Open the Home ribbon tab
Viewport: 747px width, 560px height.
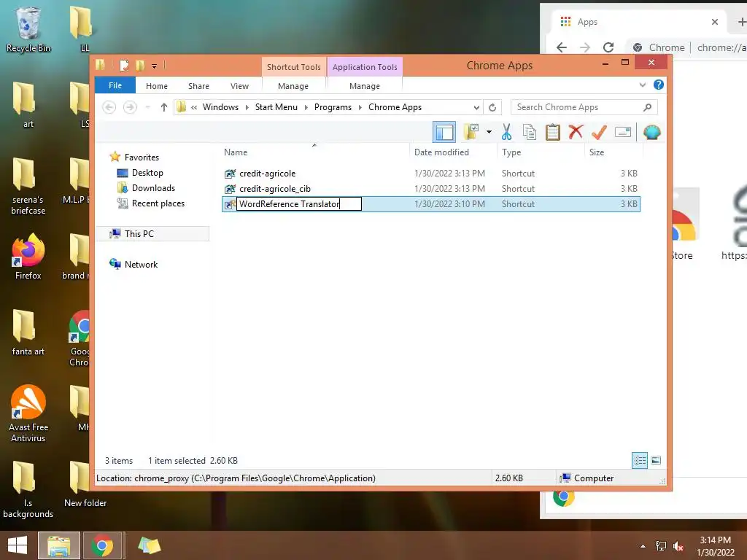157,86
